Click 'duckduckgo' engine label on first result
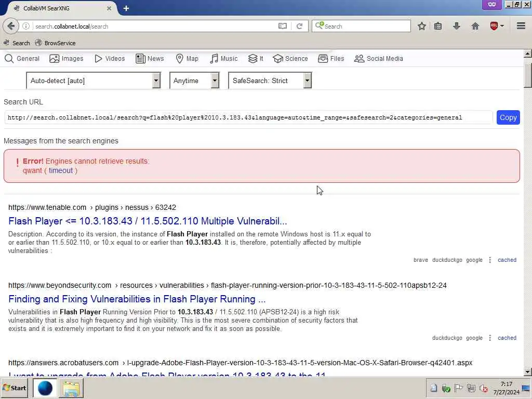Viewport: 532px width, 399px height. coord(447,260)
